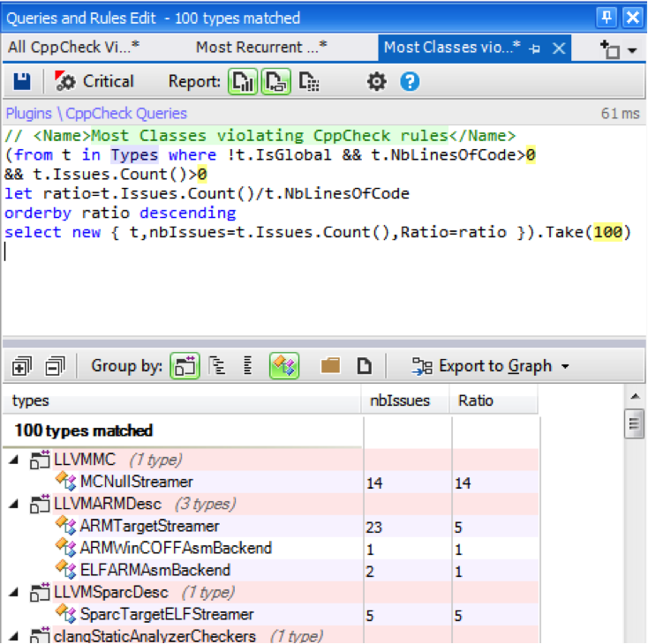Click the third Report grid icon

pos(309,81)
